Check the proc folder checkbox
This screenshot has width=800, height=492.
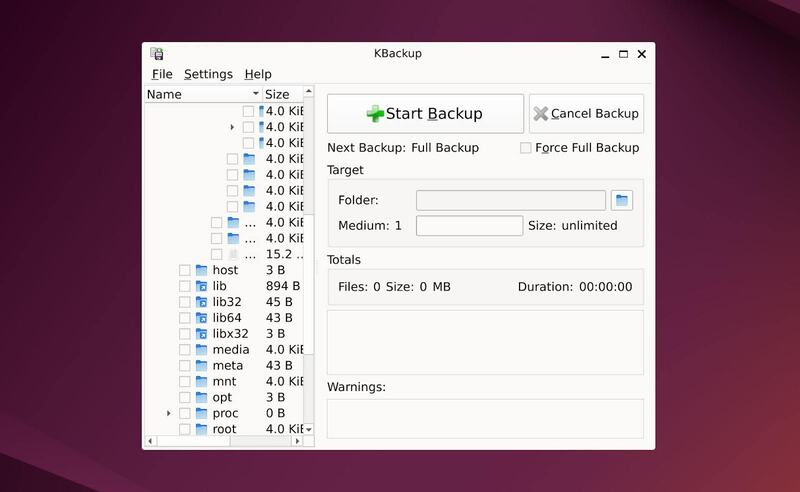tap(185, 413)
